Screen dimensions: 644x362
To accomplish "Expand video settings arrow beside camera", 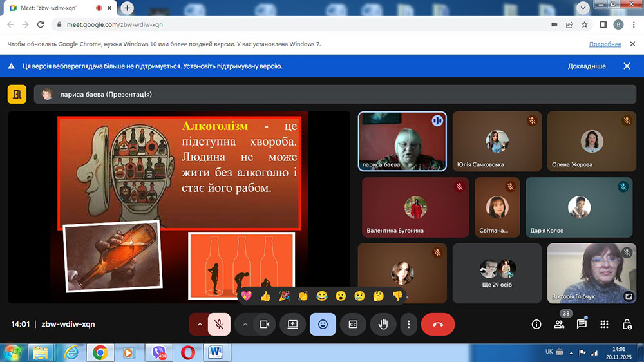I will (245, 325).
